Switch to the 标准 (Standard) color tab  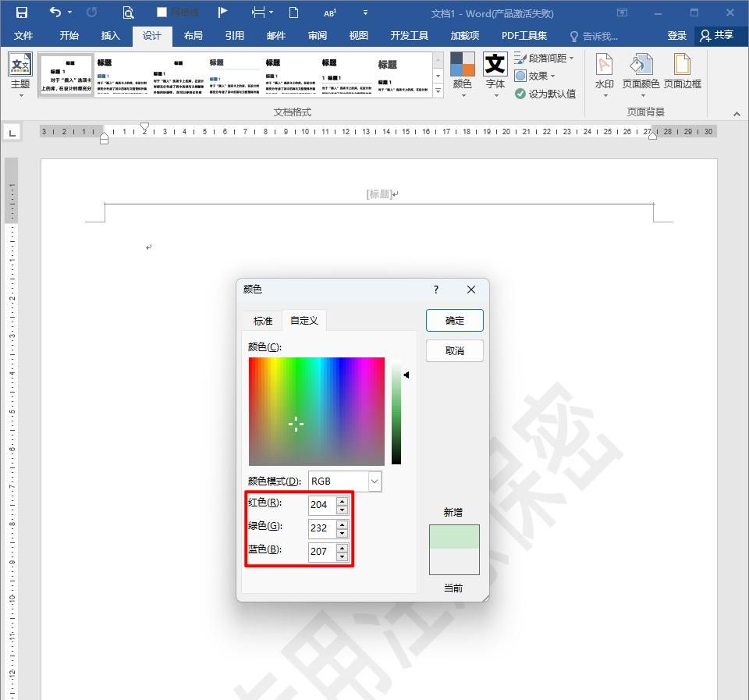261,320
